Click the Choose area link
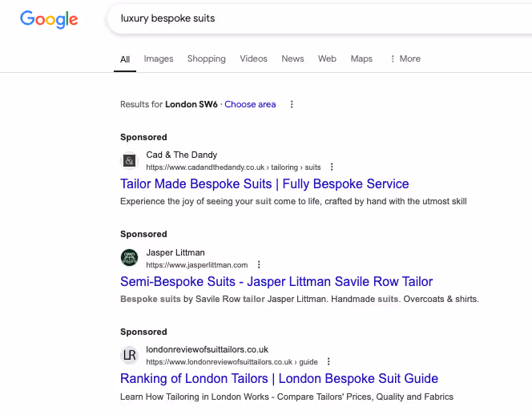 (250, 104)
